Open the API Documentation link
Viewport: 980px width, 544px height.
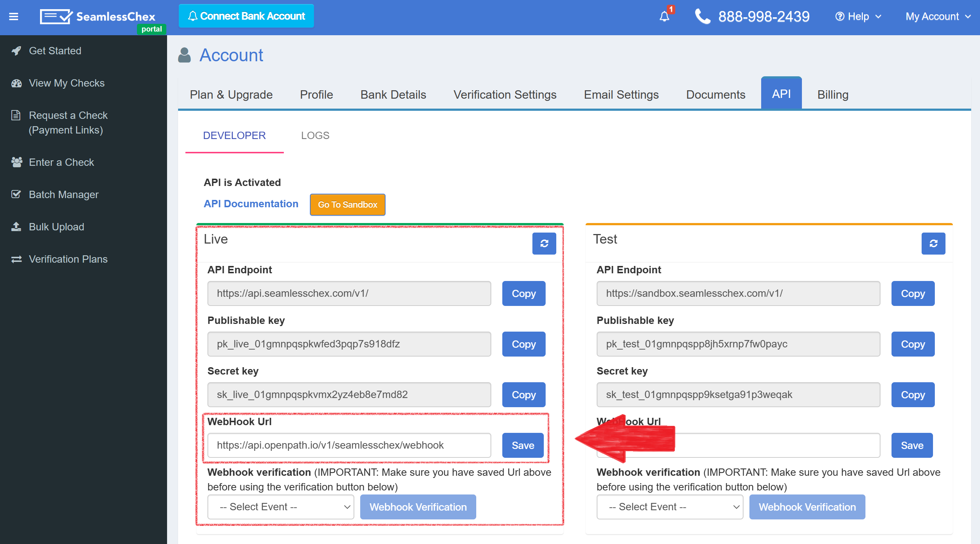[251, 204]
